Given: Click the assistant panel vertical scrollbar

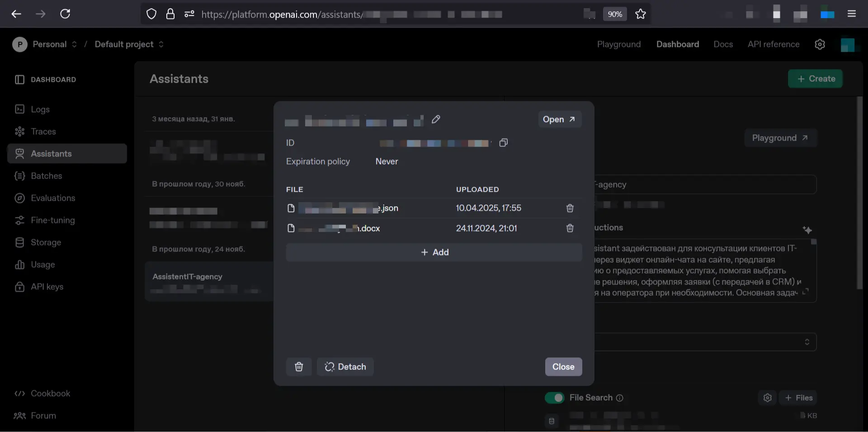Looking at the screenshot, I should [x=860, y=193].
